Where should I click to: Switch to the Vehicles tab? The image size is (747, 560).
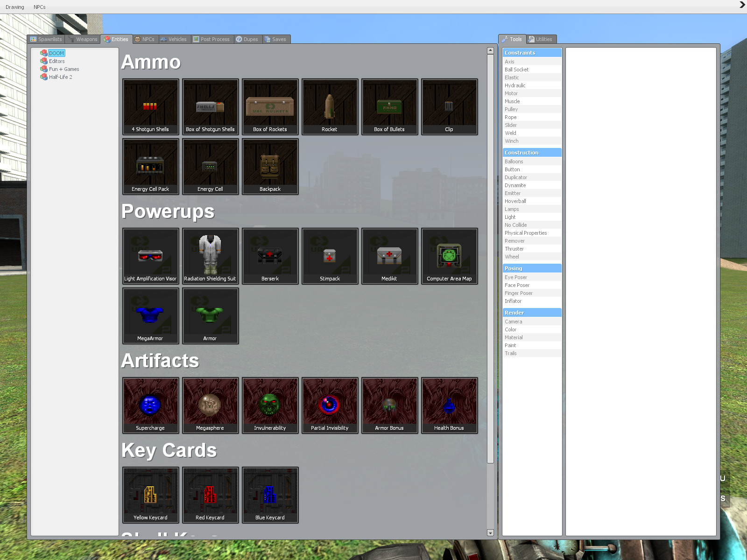click(174, 39)
